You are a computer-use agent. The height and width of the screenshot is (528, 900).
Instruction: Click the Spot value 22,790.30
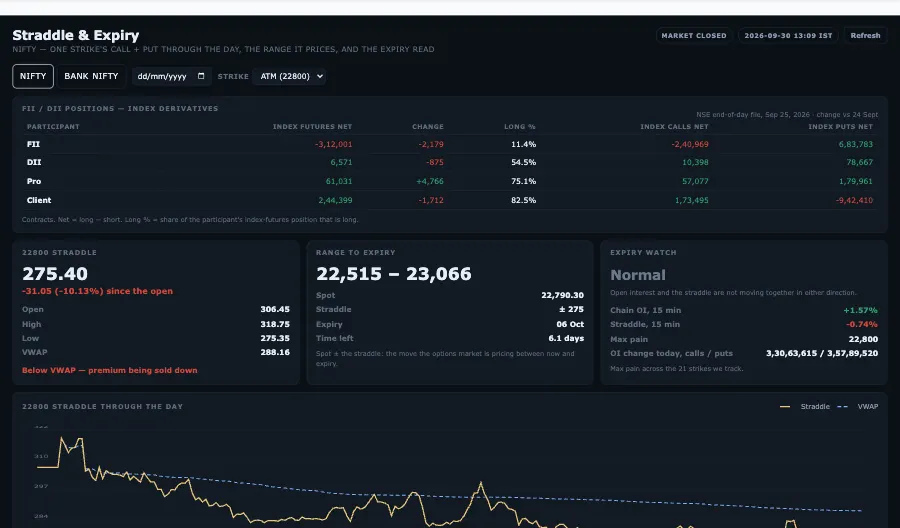pyautogui.click(x=562, y=296)
